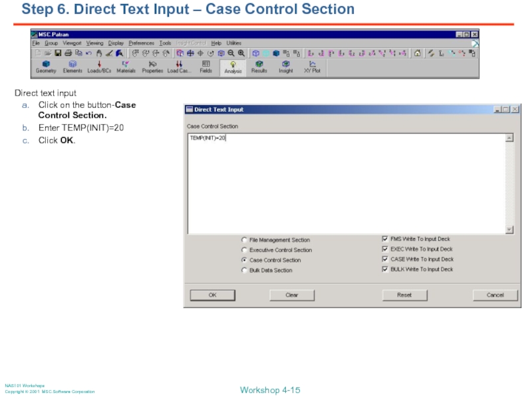Viewport: 532px width, 399px height.
Task: Open the Preferences menu
Action: (x=141, y=43)
